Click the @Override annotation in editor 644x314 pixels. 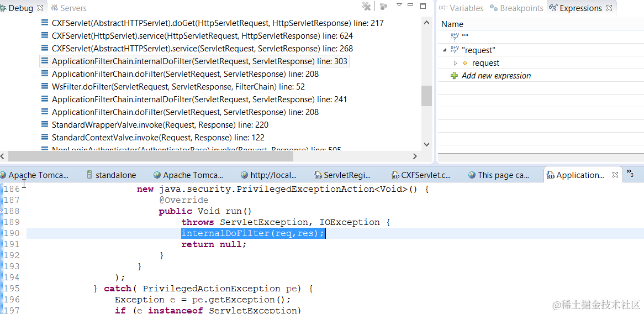click(183, 200)
